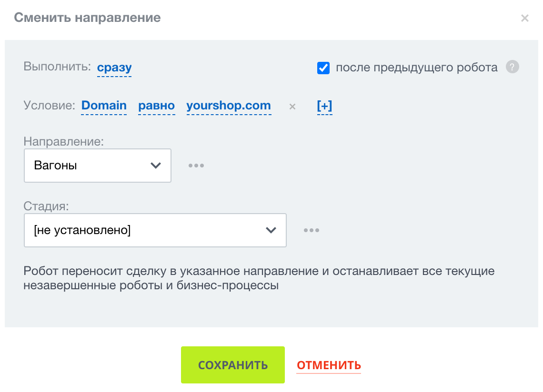Uncheck the после предыдущего робота checkbox
The image size is (543, 392).
(323, 68)
